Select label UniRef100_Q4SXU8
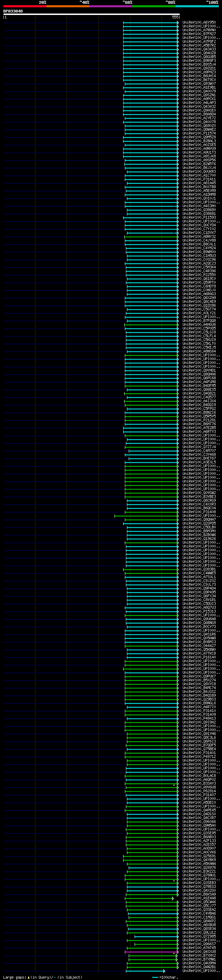This screenshot has width=222, height=980. click(x=199, y=952)
